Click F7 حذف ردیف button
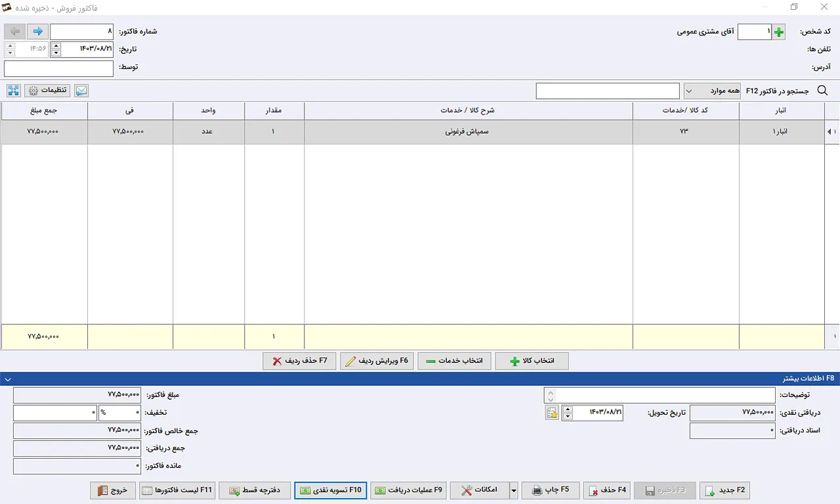This screenshot has height=504, width=840. click(x=299, y=361)
